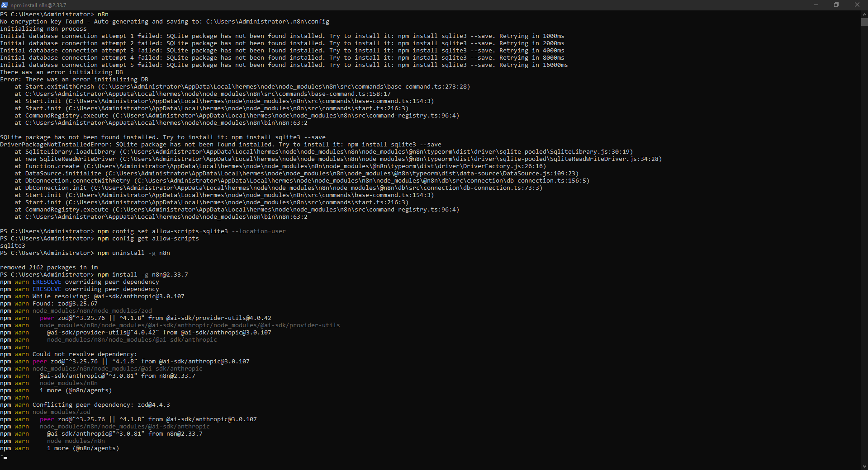Click the window title "npm install n8n@2.33.7"
Viewport: 868px width, 470px height.
[38, 5]
